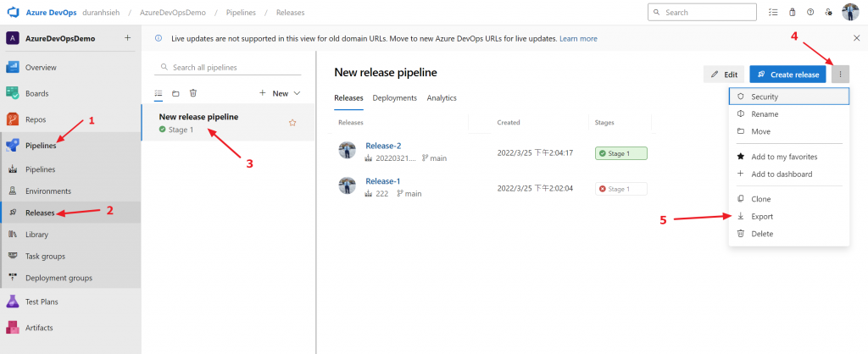Click the AzureDevOpsDemo breadcrumb

coord(175,12)
